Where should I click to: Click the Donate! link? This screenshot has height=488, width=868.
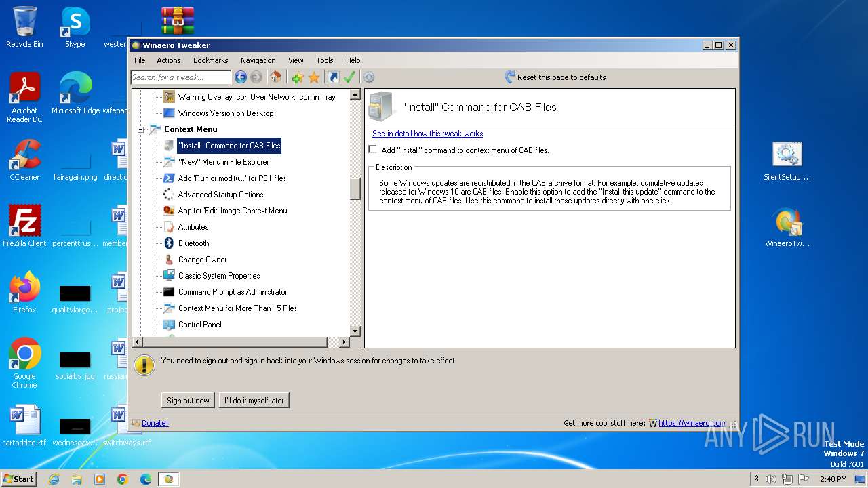pyautogui.click(x=155, y=423)
